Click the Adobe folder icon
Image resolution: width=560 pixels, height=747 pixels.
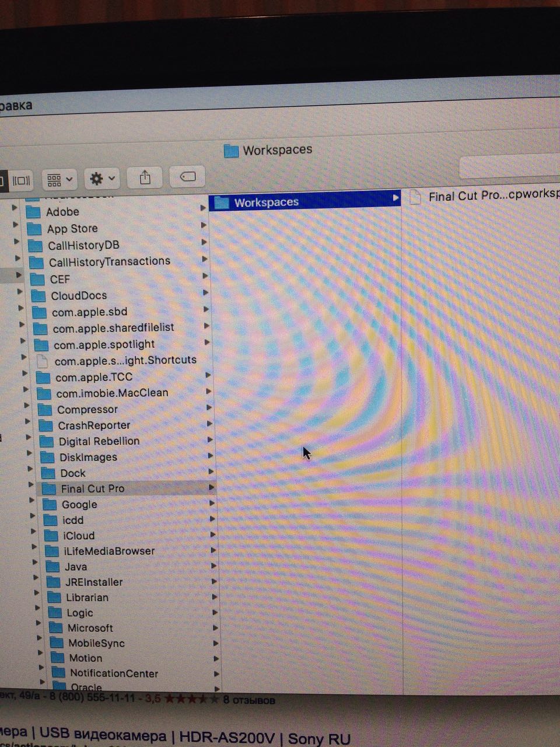(33, 212)
